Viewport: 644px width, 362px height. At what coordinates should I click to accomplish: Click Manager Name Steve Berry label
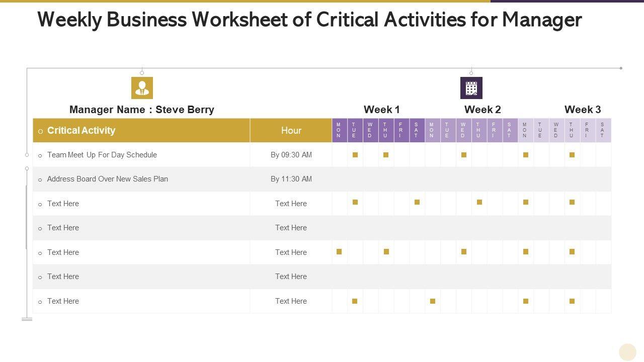pyautogui.click(x=141, y=110)
